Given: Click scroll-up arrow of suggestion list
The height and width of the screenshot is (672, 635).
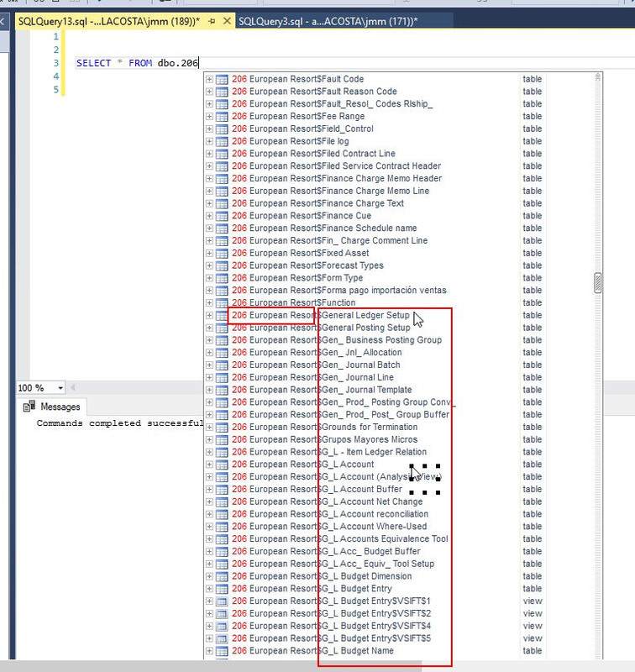Looking at the screenshot, I should pyautogui.click(x=597, y=77).
